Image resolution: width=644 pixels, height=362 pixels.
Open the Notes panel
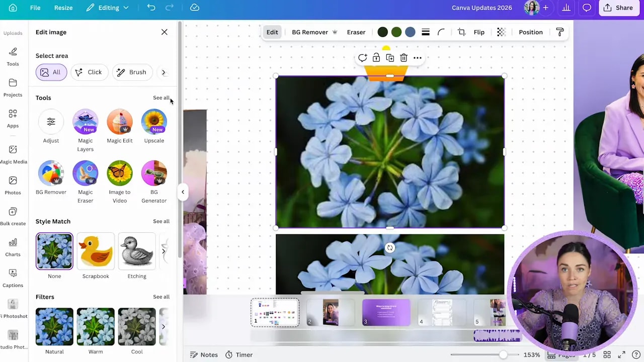[204, 355]
